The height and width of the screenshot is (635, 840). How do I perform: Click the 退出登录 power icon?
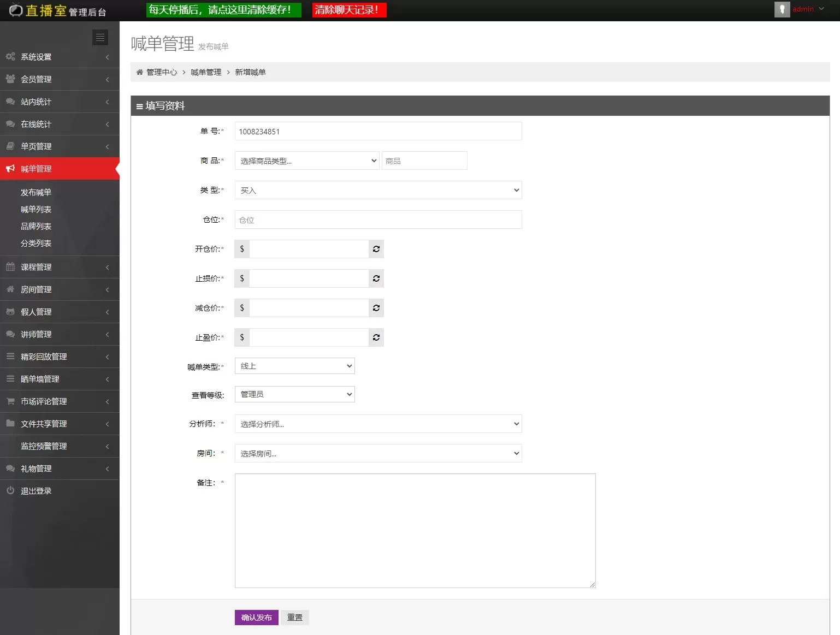[x=10, y=490]
